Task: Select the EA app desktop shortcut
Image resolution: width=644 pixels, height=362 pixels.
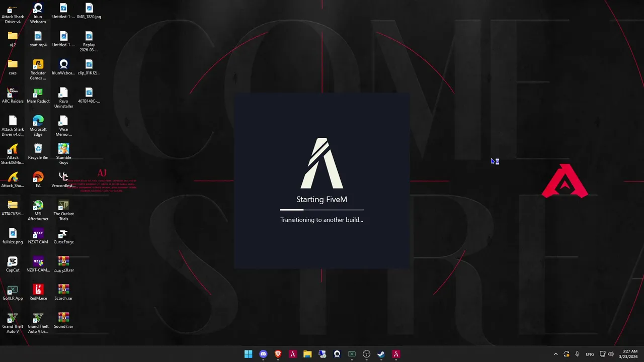Action: coord(38,180)
